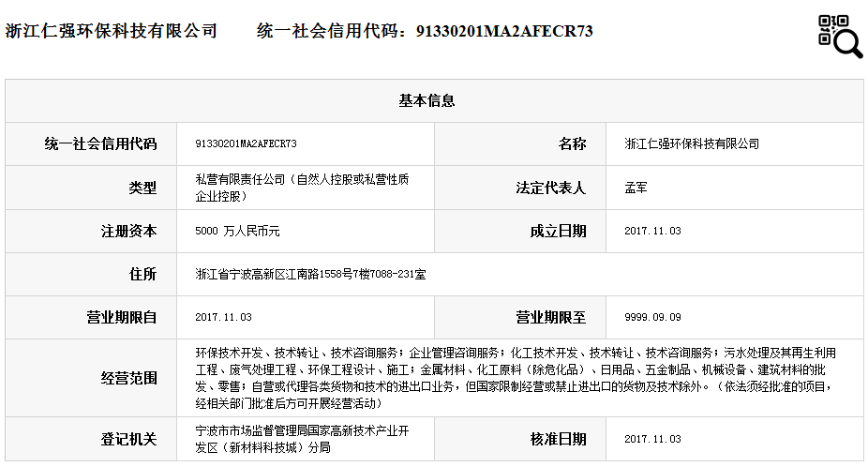
Task: Select address 浙江省宁波高新区江南路1558号
Action: [x=310, y=274]
